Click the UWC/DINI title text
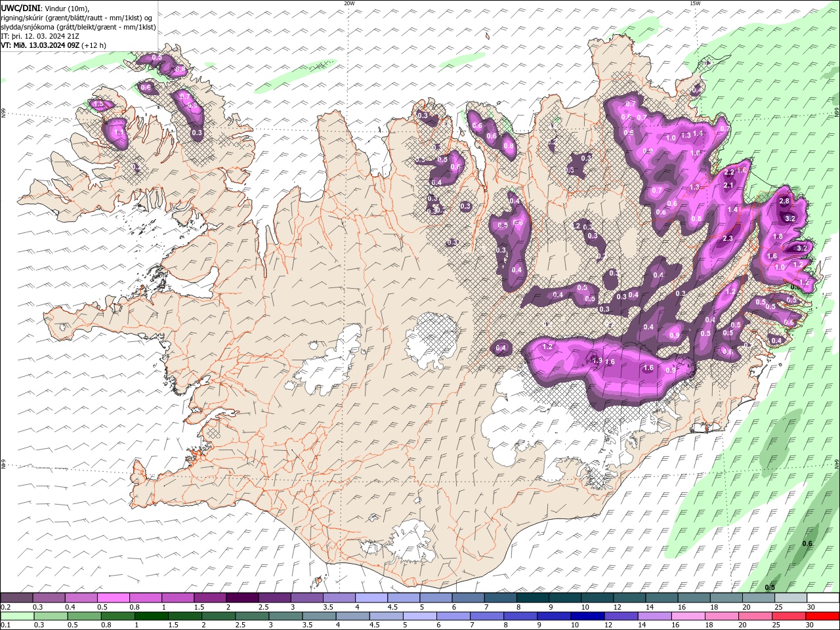Image resolution: width=840 pixels, height=630 pixels. [x=21, y=8]
